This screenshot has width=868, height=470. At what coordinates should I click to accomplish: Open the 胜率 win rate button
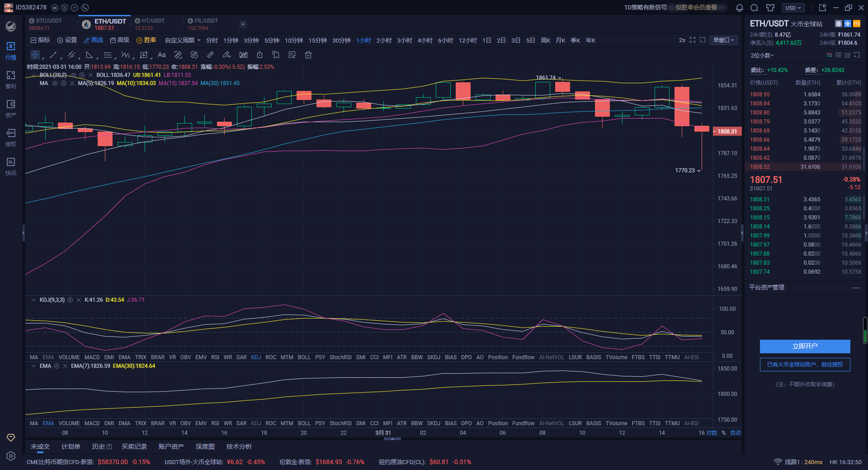point(146,40)
